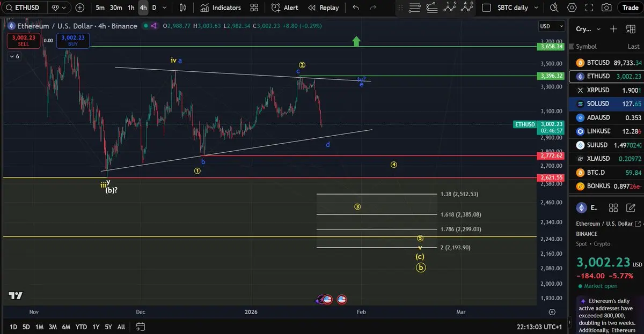Select the horizontal lines drawing tool
The image size is (644, 334).
point(414,8)
